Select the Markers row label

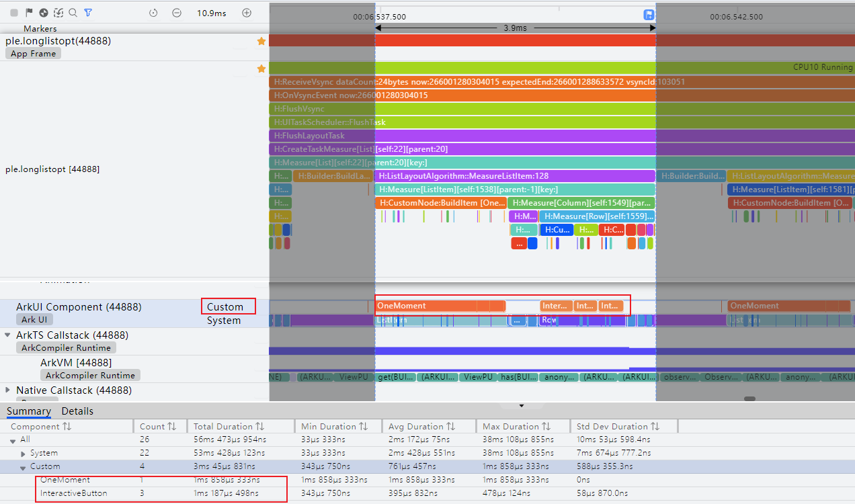click(x=40, y=29)
